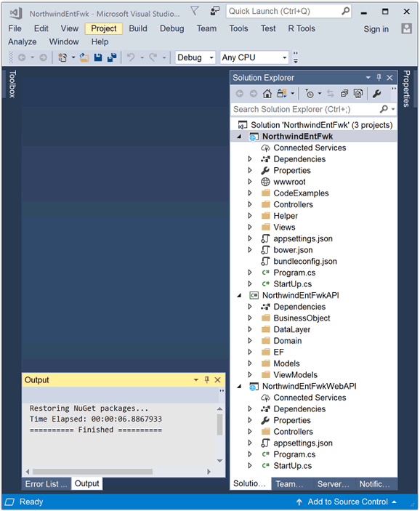Expand the wwwroot folder node
Image resolution: width=420 pixels, height=511 pixels.
click(x=250, y=182)
